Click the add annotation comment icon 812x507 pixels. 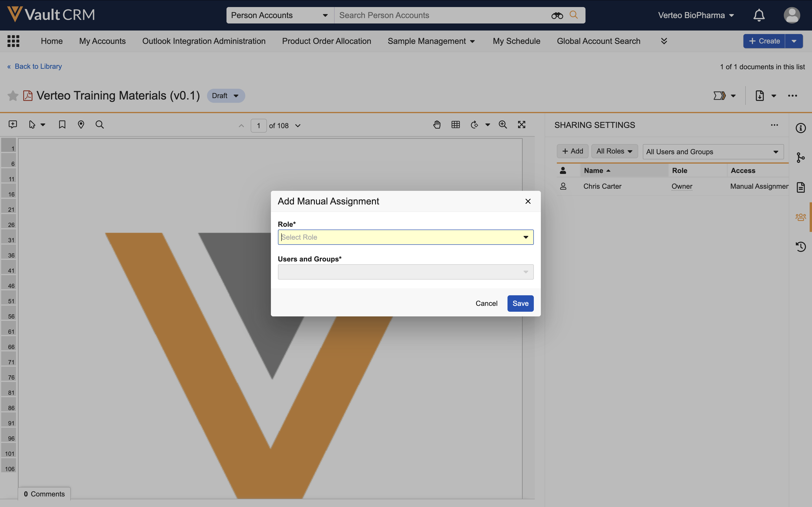tap(13, 125)
